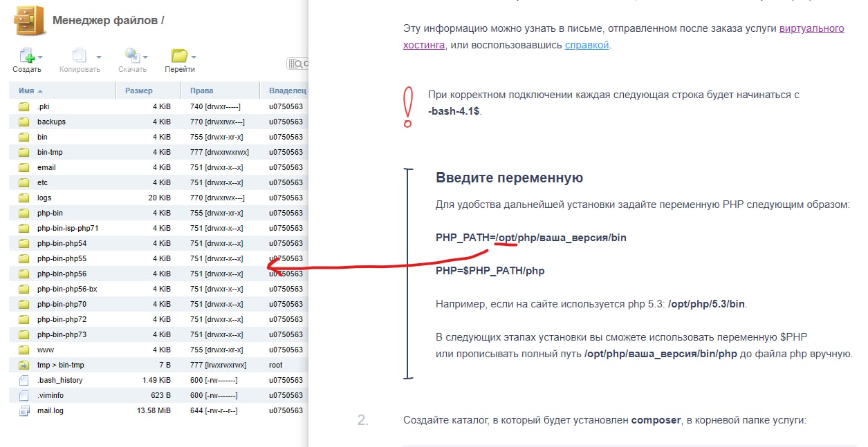Open the dropdown arrow next to Скачать

point(144,57)
